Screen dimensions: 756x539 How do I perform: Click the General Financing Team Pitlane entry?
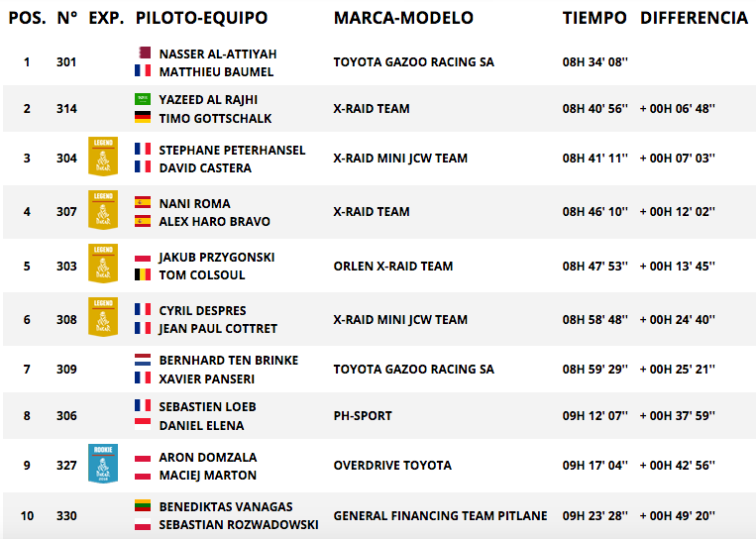pos(440,516)
